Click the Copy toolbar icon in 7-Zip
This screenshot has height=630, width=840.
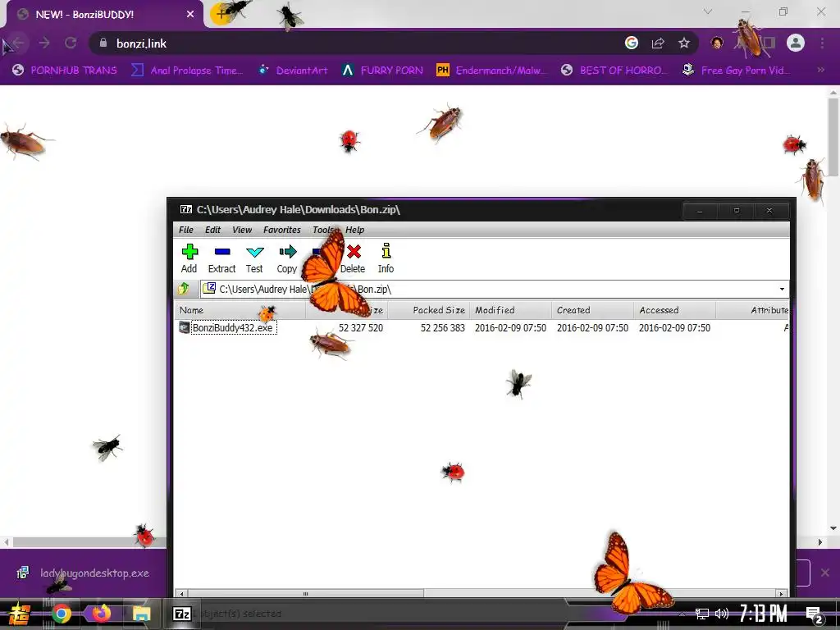pyautogui.click(x=288, y=252)
